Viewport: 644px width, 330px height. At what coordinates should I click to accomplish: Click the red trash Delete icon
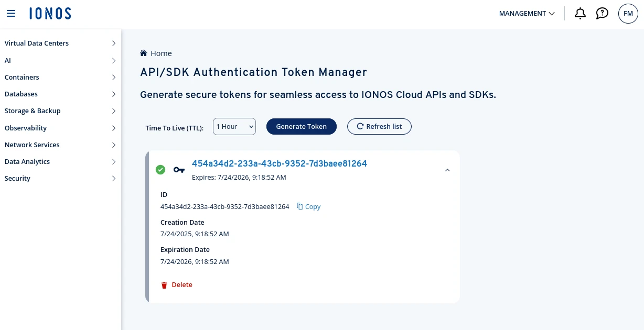point(164,285)
